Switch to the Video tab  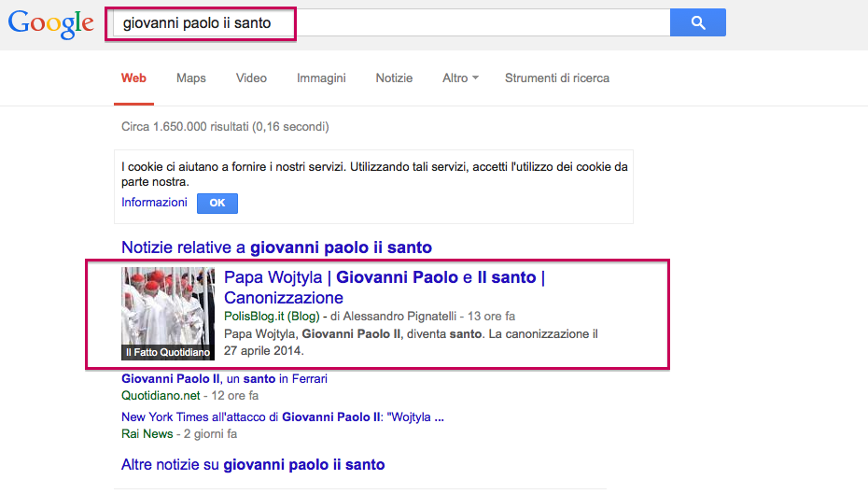251,78
